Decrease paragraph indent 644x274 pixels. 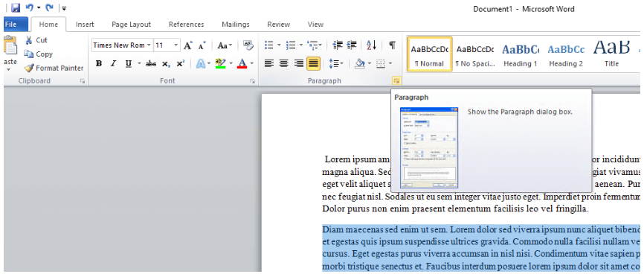tap(338, 45)
